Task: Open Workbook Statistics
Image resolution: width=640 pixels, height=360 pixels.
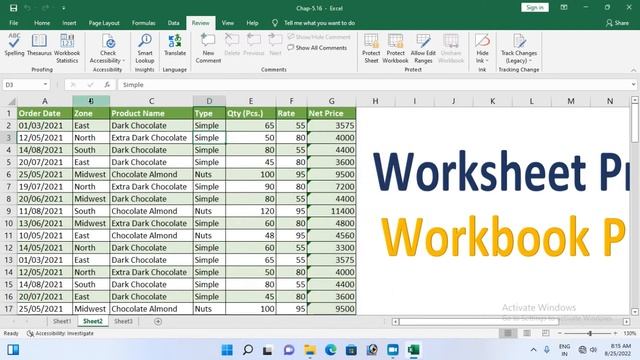Action: pos(67,49)
